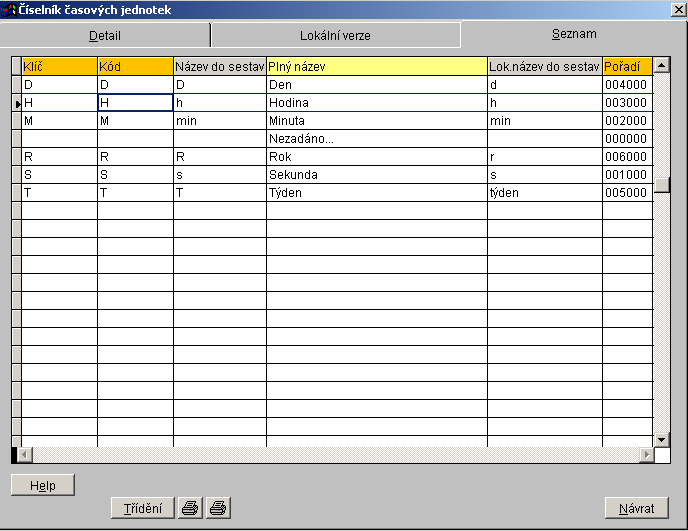The height and width of the screenshot is (531, 688).
Task: Click the current row marker beside H
Action: pos(17,103)
